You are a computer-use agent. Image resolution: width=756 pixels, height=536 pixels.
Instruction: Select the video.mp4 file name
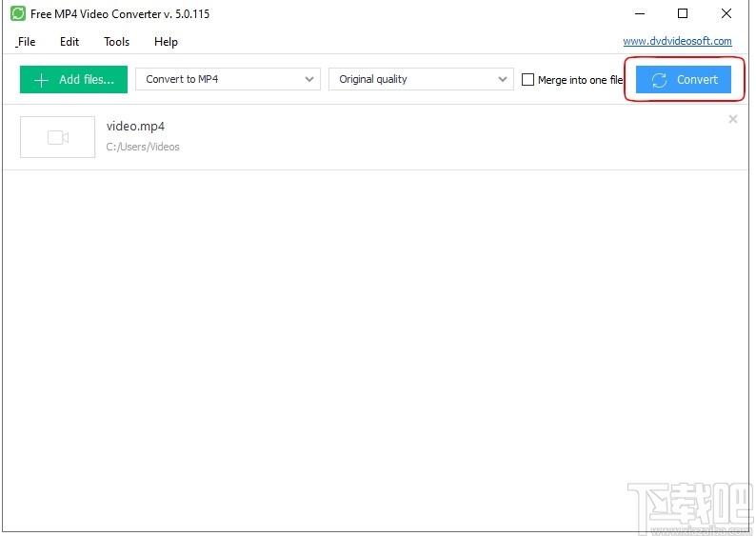[135, 127]
